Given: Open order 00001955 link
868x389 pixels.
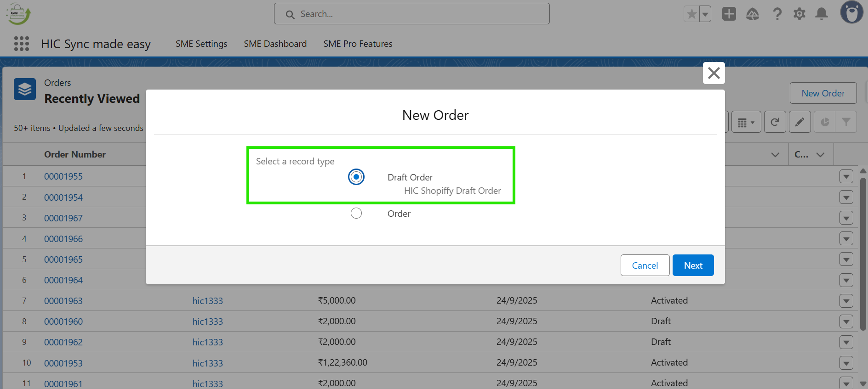Looking at the screenshot, I should 63,176.
